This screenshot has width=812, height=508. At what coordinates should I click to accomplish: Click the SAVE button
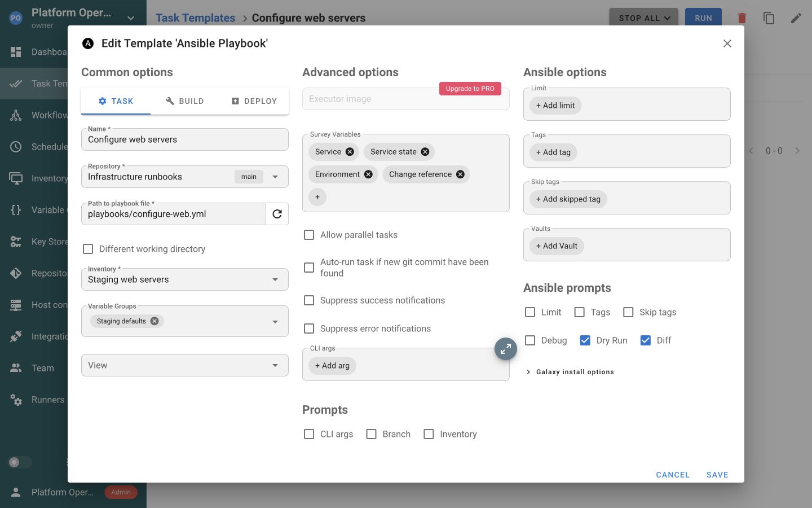(717, 475)
